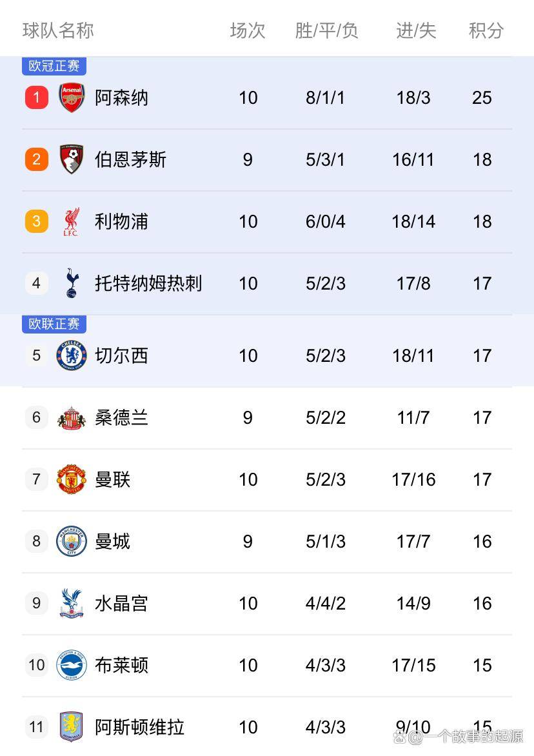Select the 欧联正赛 zone label

tap(54, 324)
